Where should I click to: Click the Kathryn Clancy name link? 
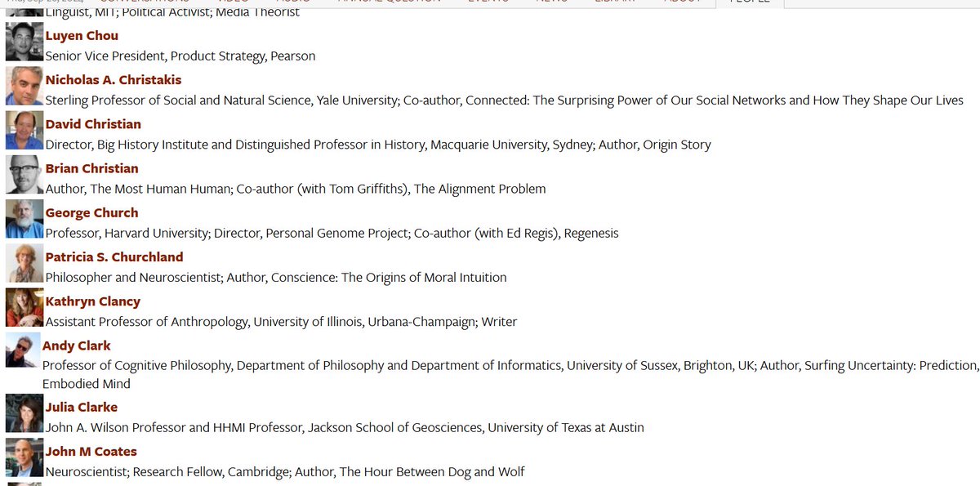click(x=93, y=301)
